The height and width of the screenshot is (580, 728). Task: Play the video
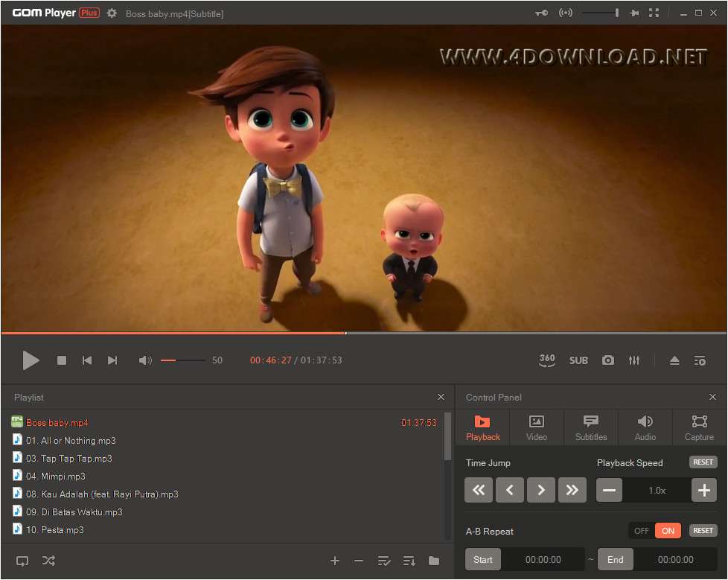tap(31, 360)
